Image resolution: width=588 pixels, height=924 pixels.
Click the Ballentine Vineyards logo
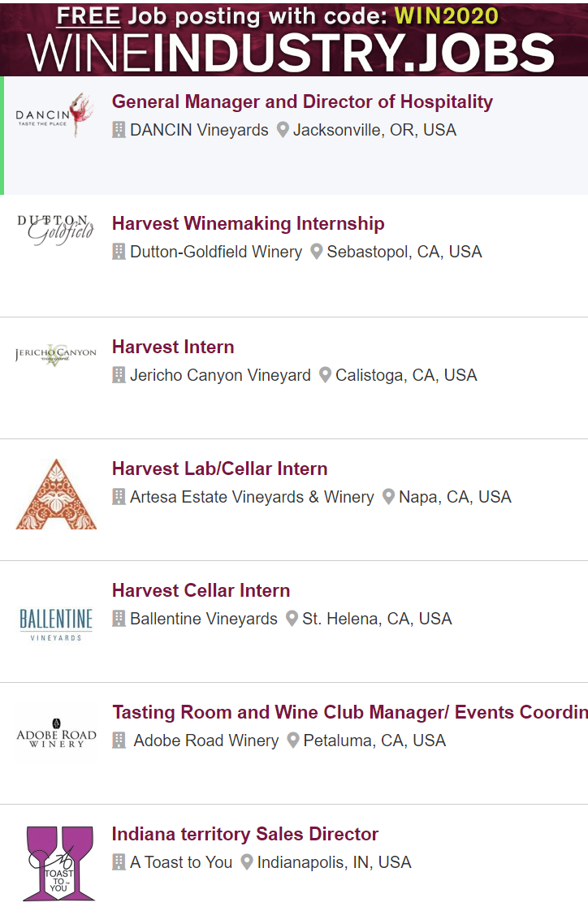(x=56, y=624)
